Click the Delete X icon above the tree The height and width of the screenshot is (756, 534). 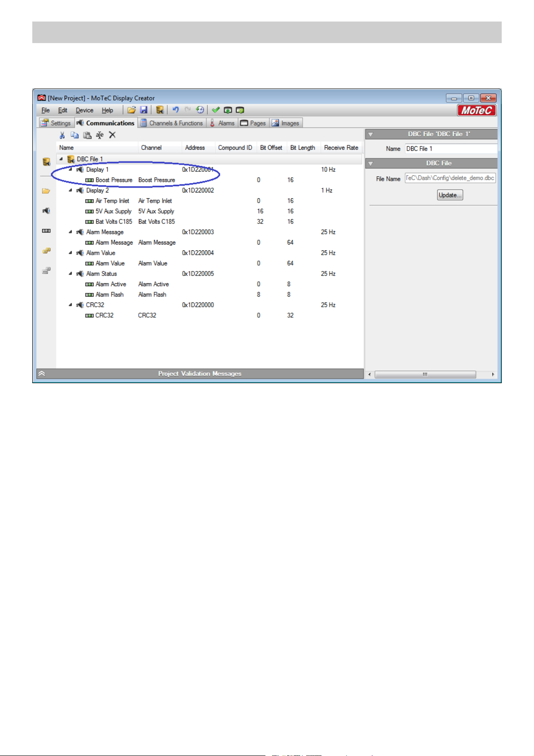pyautogui.click(x=113, y=135)
